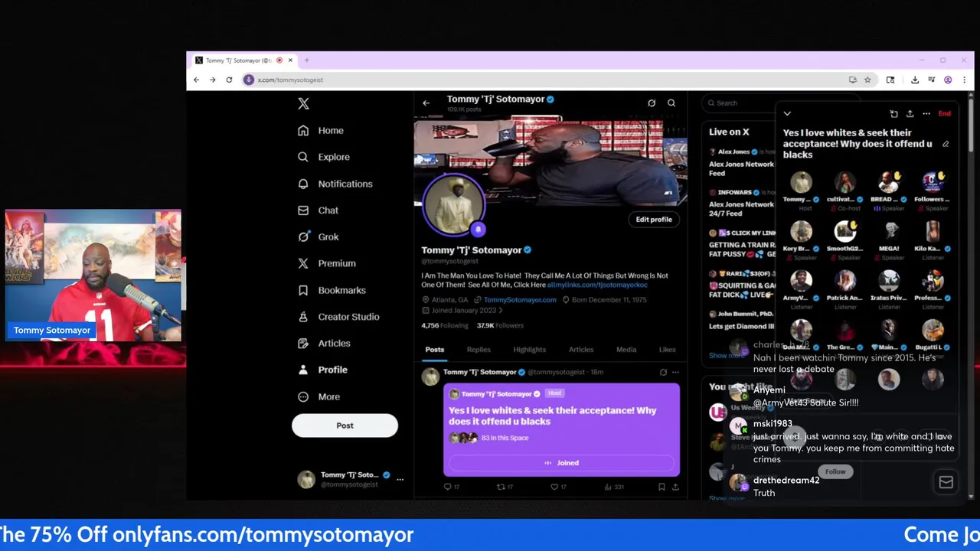This screenshot has width=980, height=551.
Task: Open the floating messages envelope icon
Action: click(946, 482)
